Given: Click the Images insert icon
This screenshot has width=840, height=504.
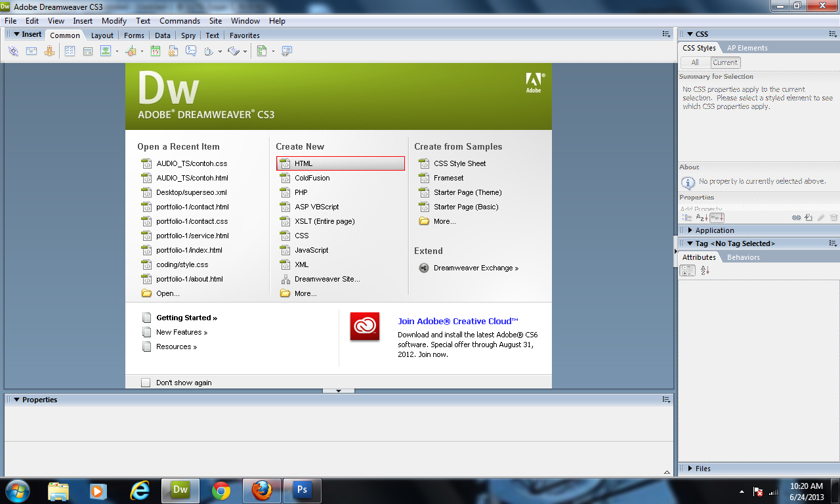Looking at the screenshot, I should click(106, 51).
